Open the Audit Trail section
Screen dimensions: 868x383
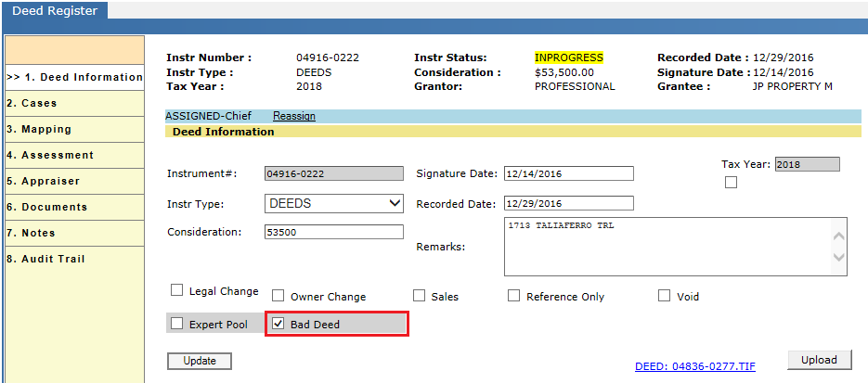point(74,260)
